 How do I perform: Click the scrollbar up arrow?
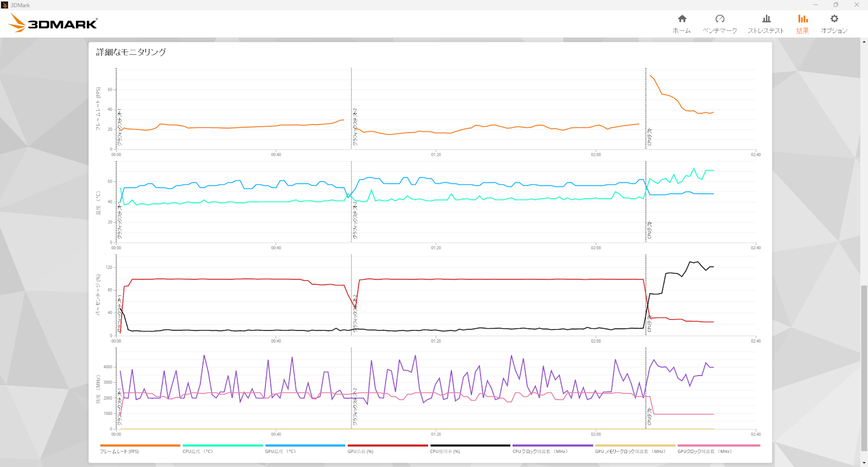tap(864, 42)
